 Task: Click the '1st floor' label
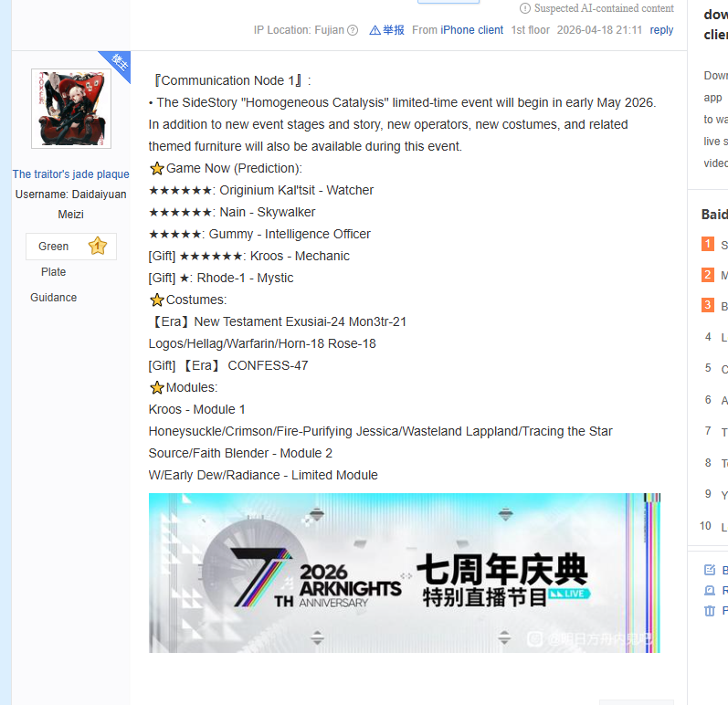pyautogui.click(x=530, y=30)
